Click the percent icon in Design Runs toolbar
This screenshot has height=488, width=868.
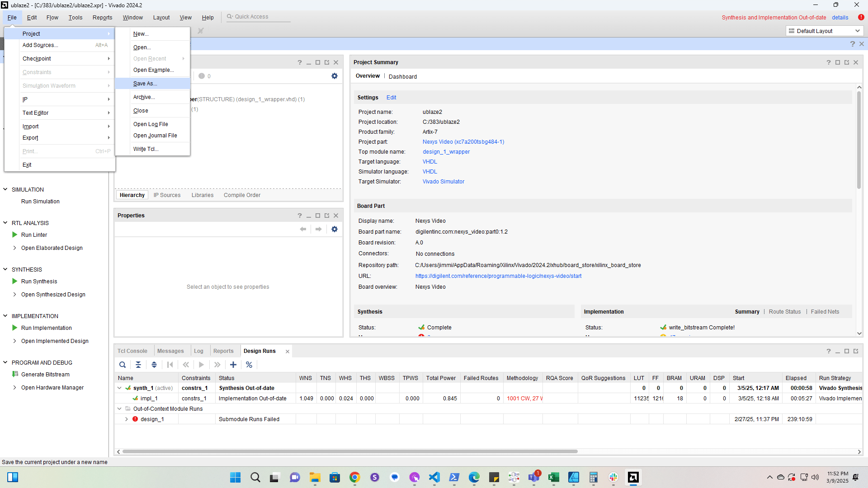(249, 365)
